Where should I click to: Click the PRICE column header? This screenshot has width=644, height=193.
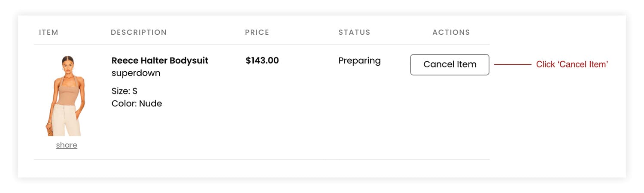(x=257, y=33)
